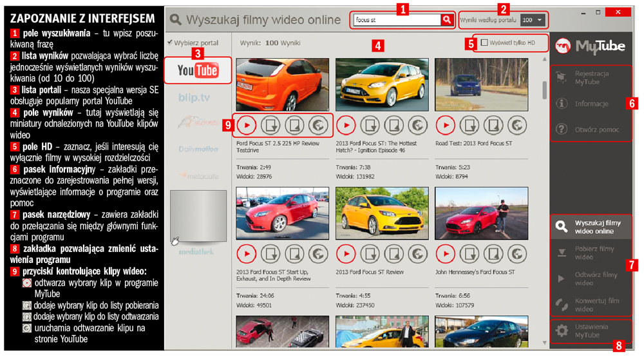Open Ford Focus ST 2.5 Review on YouTube site
This screenshot has width=644, height=359.
(318, 124)
